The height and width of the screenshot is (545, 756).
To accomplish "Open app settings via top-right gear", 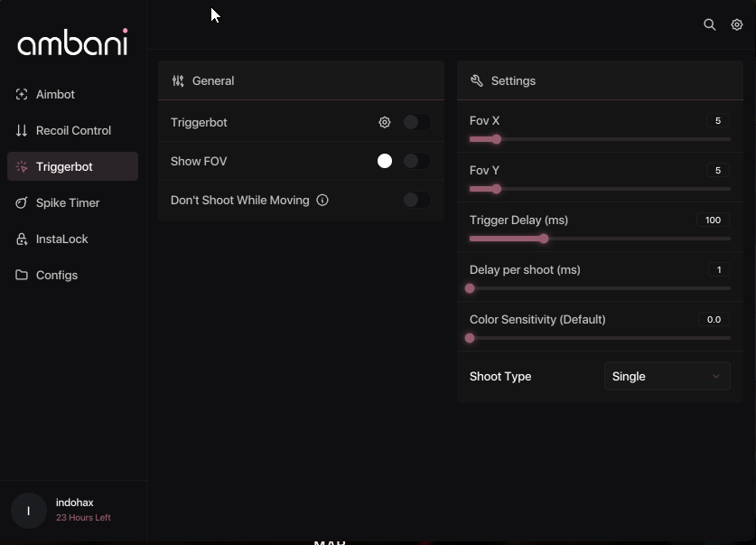I will point(737,24).
